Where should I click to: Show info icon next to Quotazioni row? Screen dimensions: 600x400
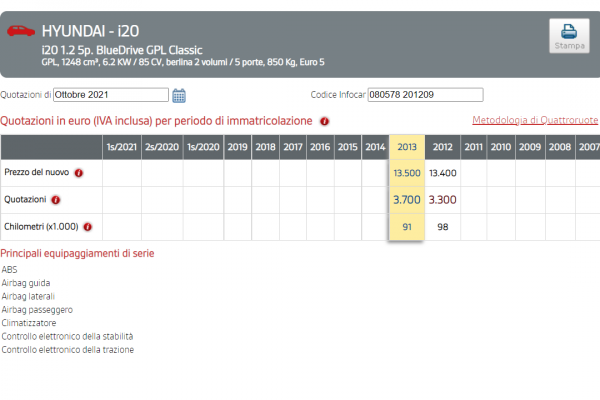[55, 200]
